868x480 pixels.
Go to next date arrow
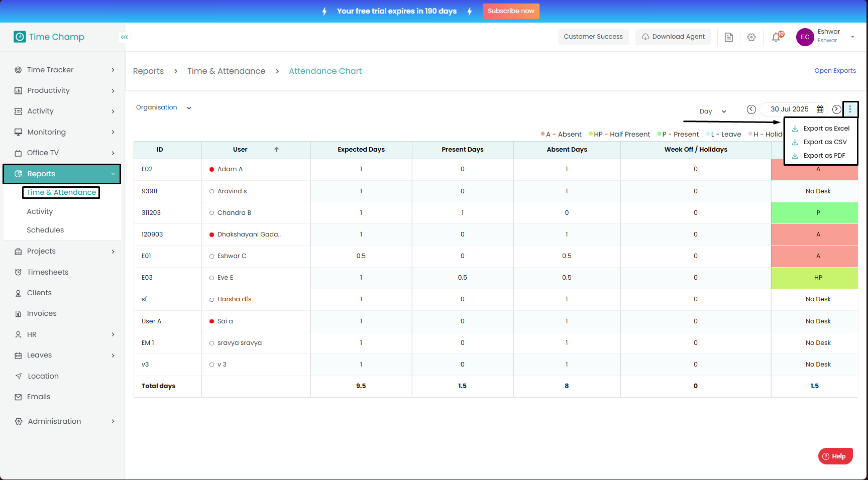[x=836, y=109]
